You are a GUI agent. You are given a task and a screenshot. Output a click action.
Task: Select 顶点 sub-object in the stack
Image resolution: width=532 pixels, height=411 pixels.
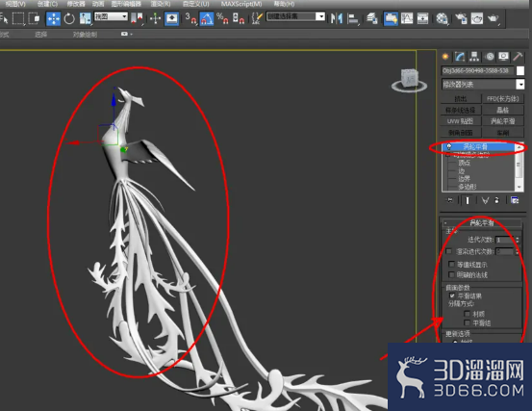(465, 163)
